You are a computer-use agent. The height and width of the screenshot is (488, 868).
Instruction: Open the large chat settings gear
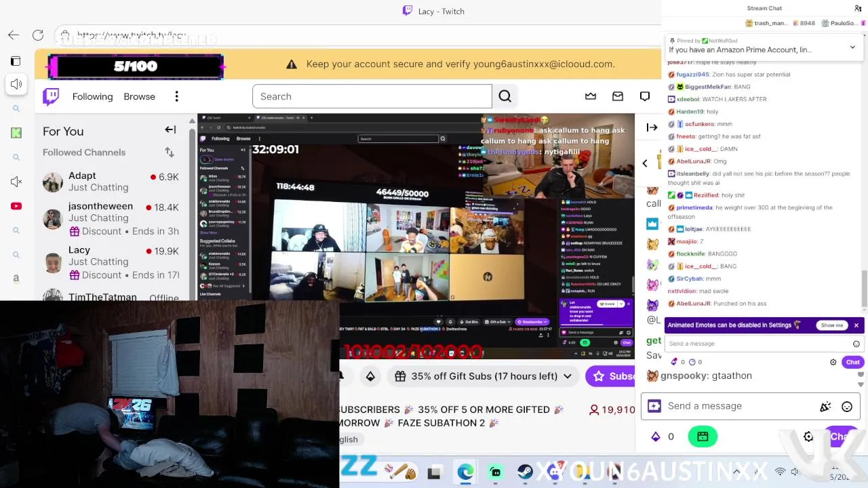[808, 436]
